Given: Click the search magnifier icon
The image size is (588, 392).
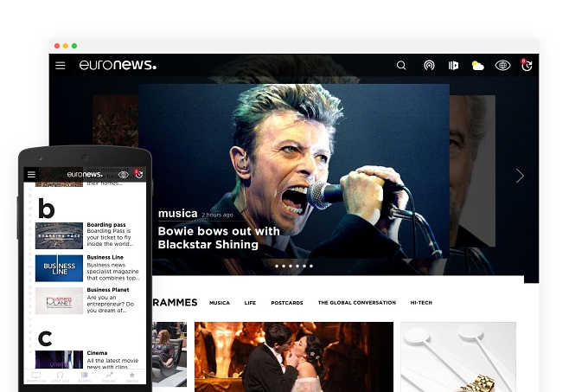Looking at the screenshot, I should pos(401,66).
